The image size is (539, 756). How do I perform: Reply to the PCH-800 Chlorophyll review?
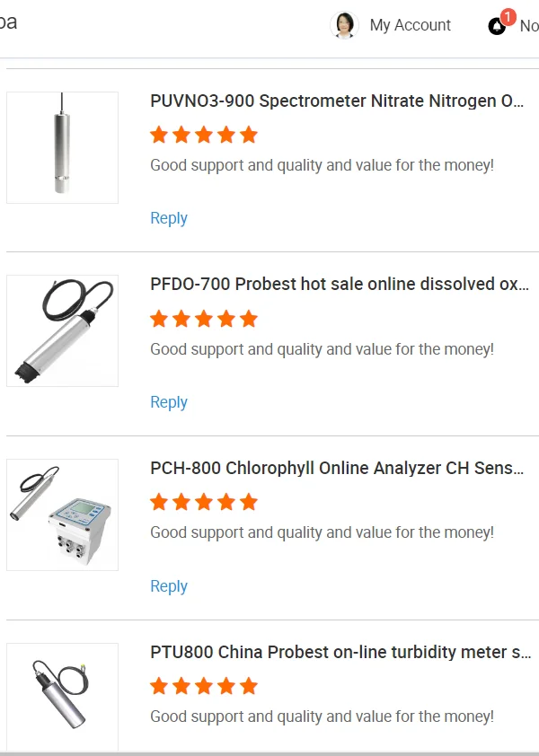click(169, 586)
